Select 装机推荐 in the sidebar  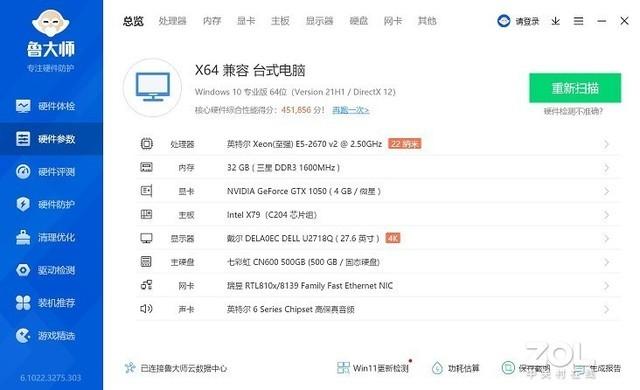(46, 303)
